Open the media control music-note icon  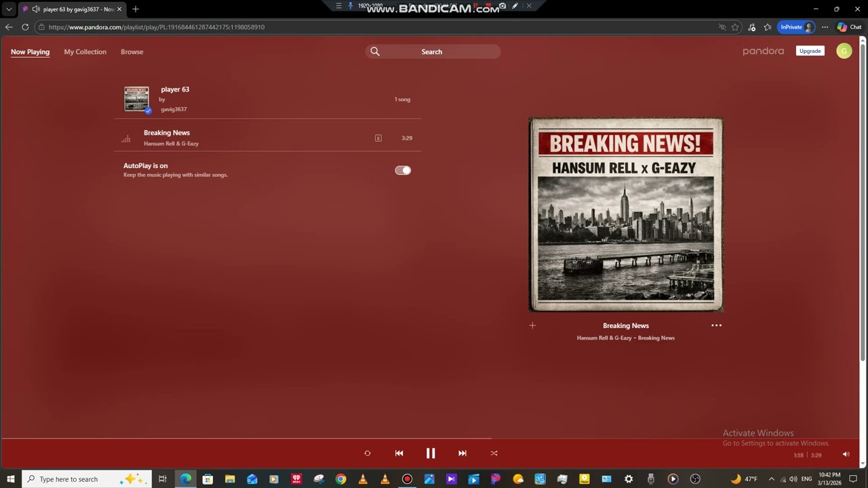pyautogui.click(x=751, y=27)
